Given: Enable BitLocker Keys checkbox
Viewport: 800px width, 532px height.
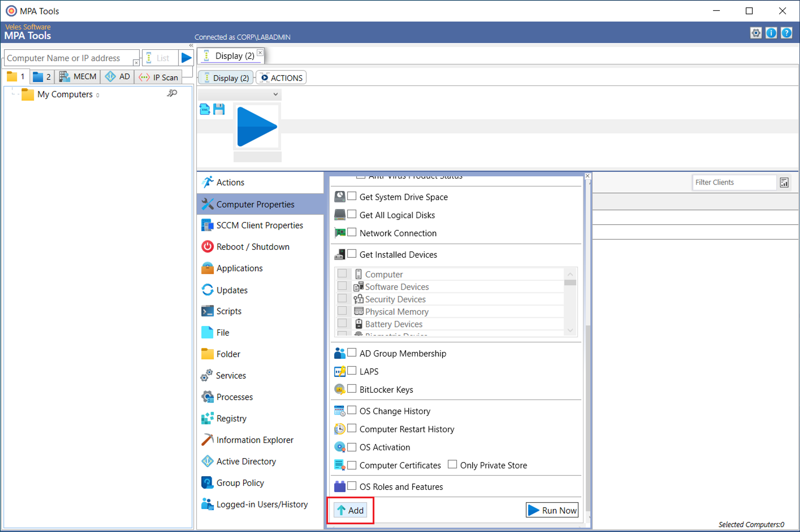Looking at the screenshot, I should 352,388.
